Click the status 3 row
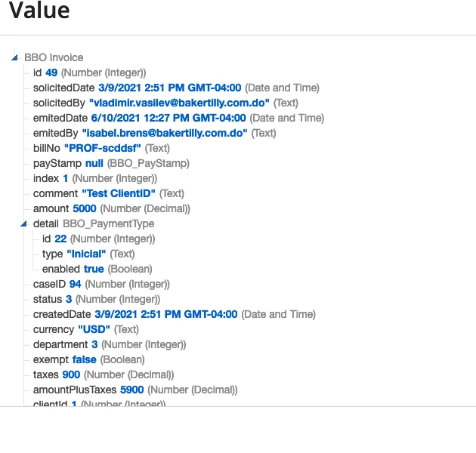 (x=97, y=299)
